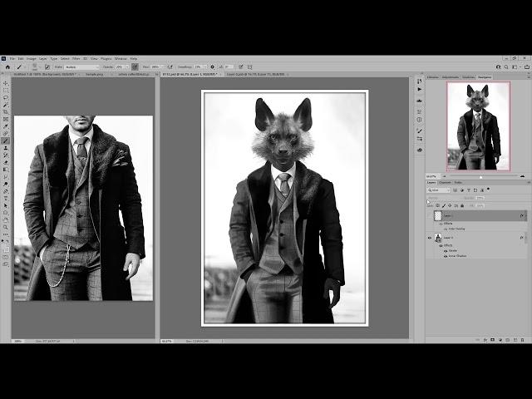Viewport: 532px width, 399px height.
Task: Select the Clone Stamp tool
Action: tap(6, 148)
